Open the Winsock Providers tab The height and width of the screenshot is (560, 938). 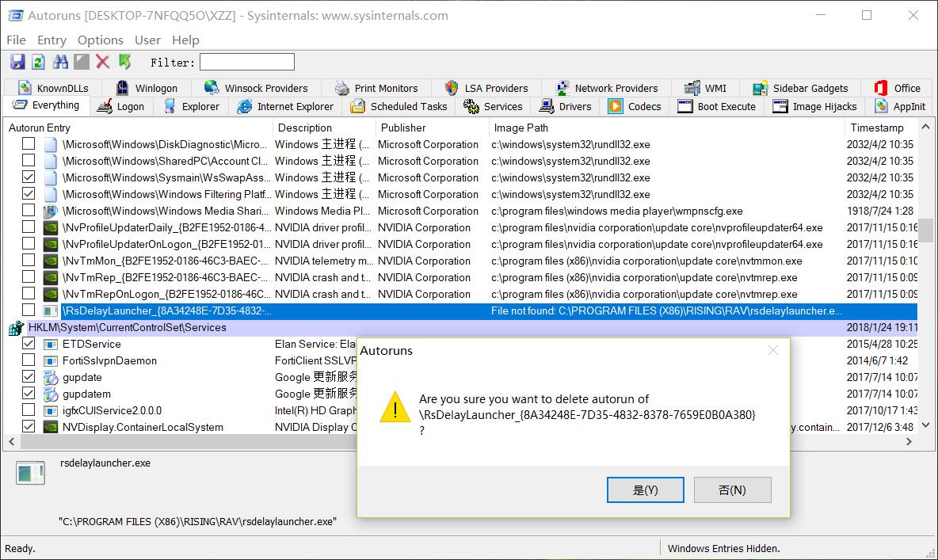pyautogui.click(x=257, y=88)
